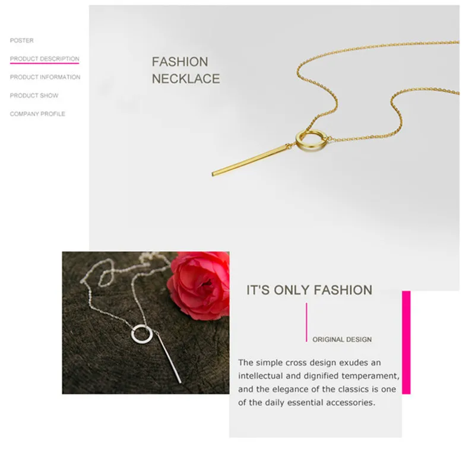The image size is (475, 476).
Task: Go to PRODUCT INFORMATION section
Action: tap(45, 77)
